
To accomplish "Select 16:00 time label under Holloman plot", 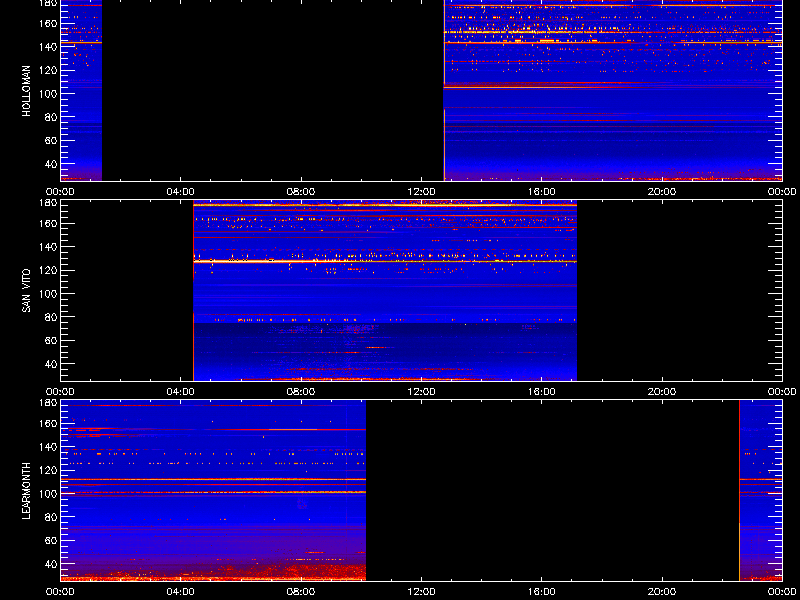I will click(542, 192).
